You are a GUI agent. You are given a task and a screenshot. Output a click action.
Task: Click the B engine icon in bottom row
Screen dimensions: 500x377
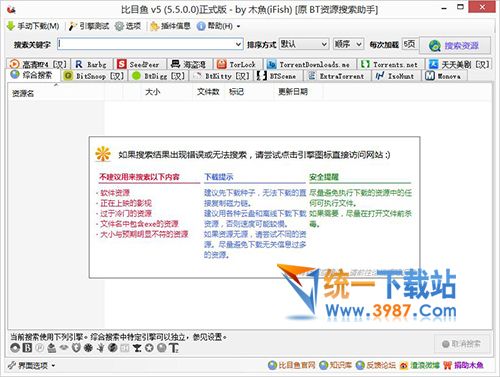pos(27,348)
